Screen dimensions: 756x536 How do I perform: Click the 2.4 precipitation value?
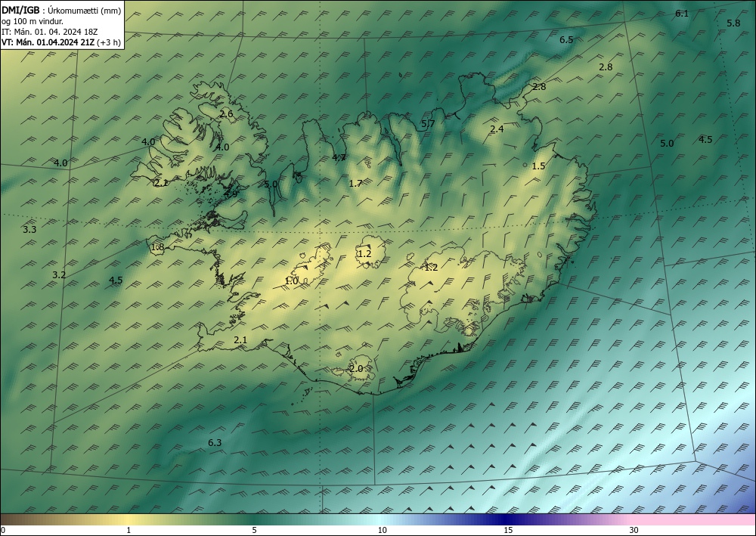tap(497, 129)
